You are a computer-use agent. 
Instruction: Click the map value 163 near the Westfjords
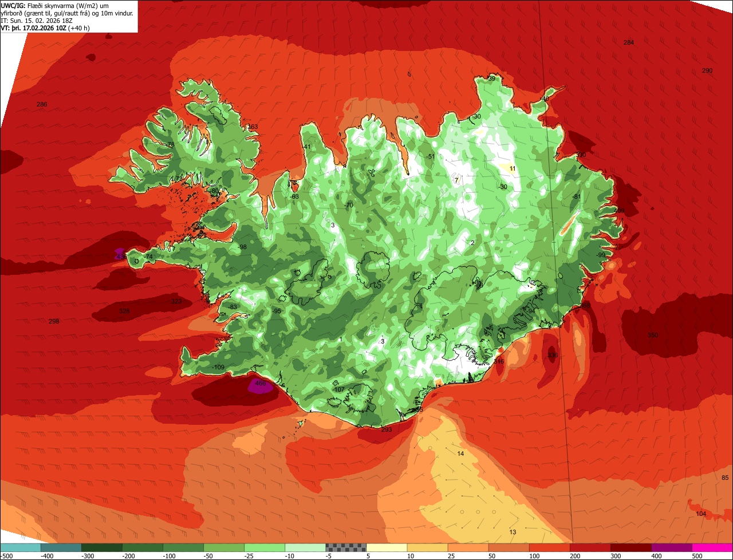click(x=253, y=127)
